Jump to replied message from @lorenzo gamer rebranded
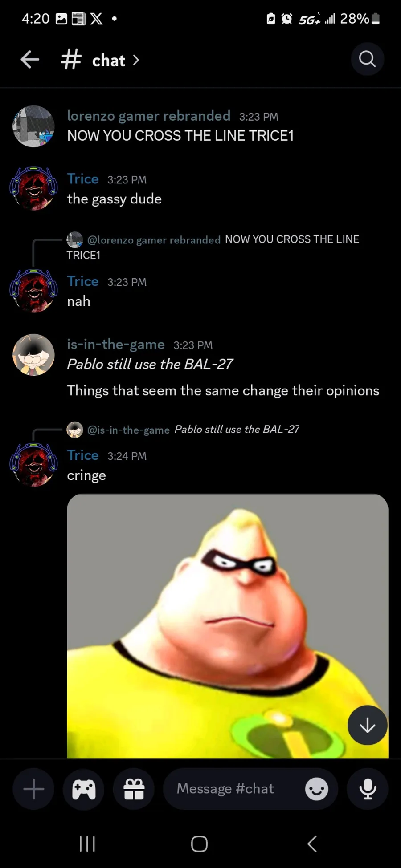The width and height of the screenshot is (401, 868). point(213,247)
